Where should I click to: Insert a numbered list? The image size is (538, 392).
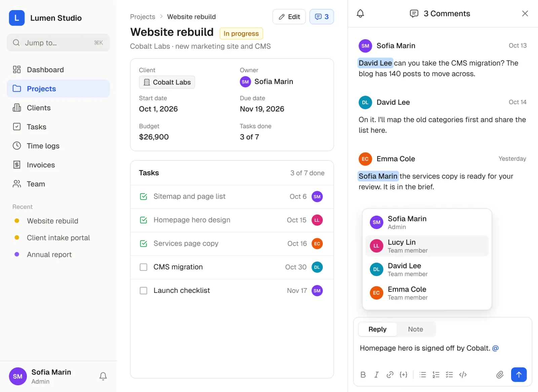tap(436, 375)
